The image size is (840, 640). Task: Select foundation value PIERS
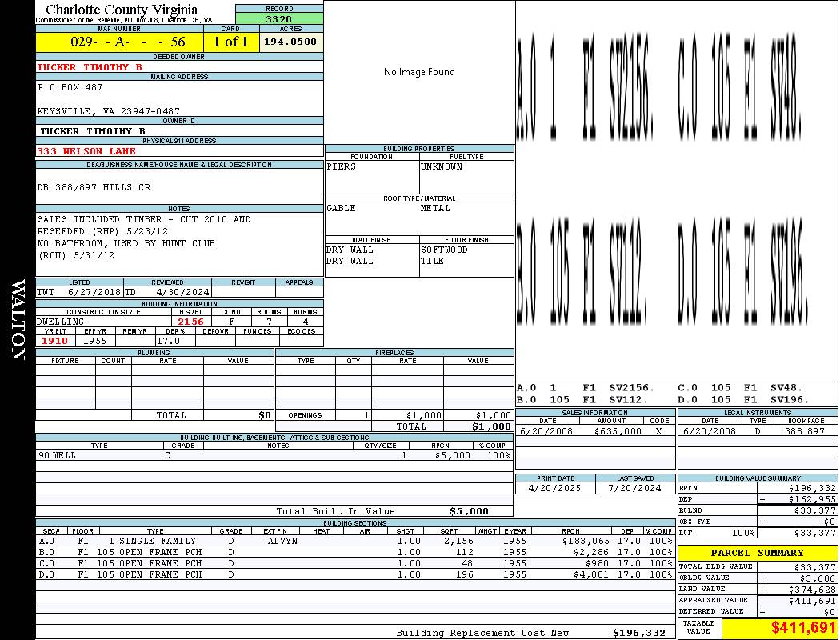tap(342, 166)
